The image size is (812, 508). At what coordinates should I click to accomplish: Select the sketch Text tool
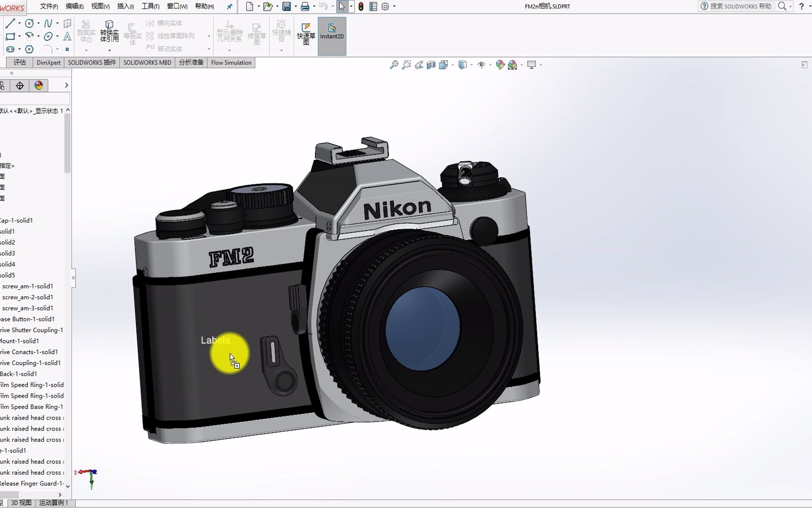pos(67,36)
